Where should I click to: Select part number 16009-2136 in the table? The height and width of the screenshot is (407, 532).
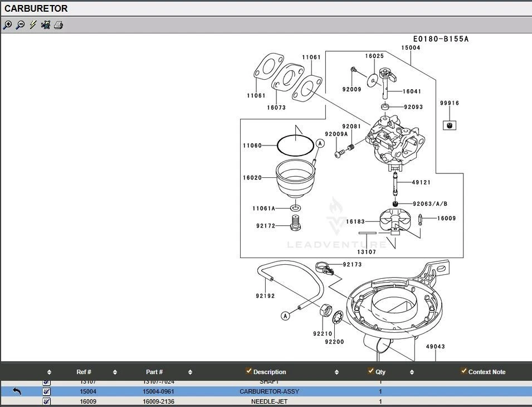pos(158,401)
